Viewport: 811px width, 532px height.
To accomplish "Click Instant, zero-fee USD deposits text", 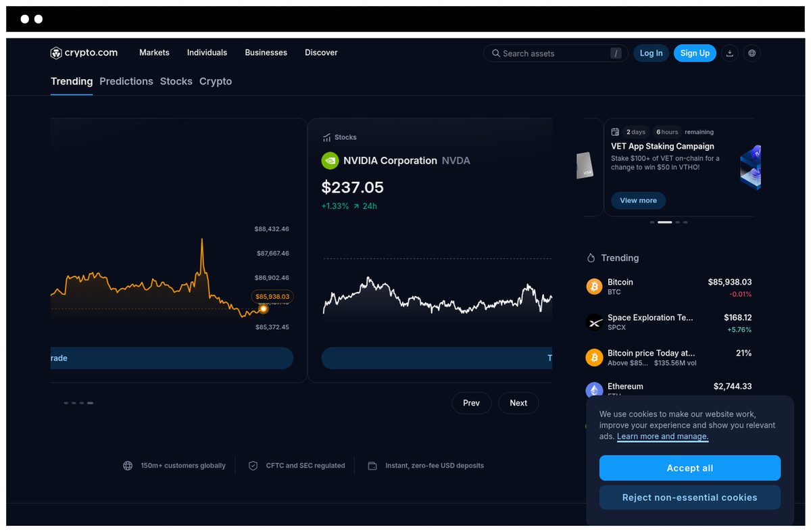I will [x=435, y=466].
